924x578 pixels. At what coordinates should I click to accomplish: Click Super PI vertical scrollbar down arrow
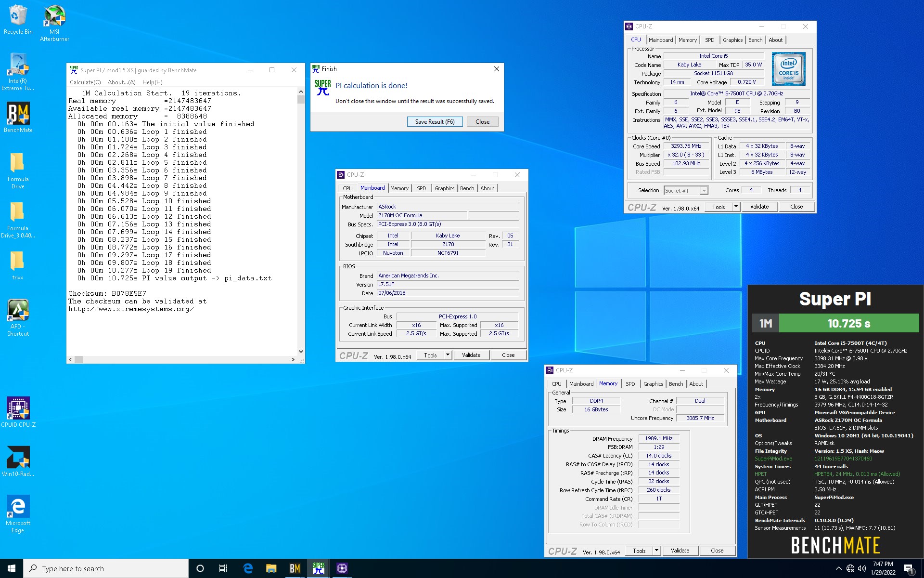301,352
